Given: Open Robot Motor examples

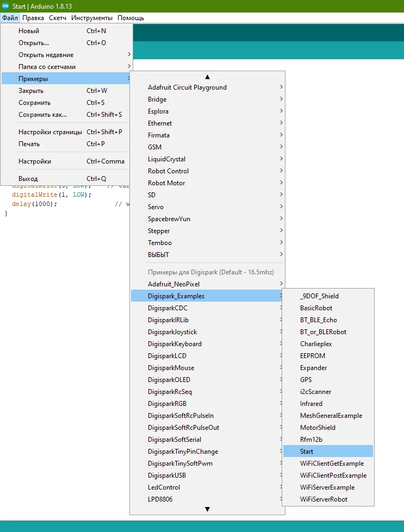Looking at the screenshot, I should (207, 183).
